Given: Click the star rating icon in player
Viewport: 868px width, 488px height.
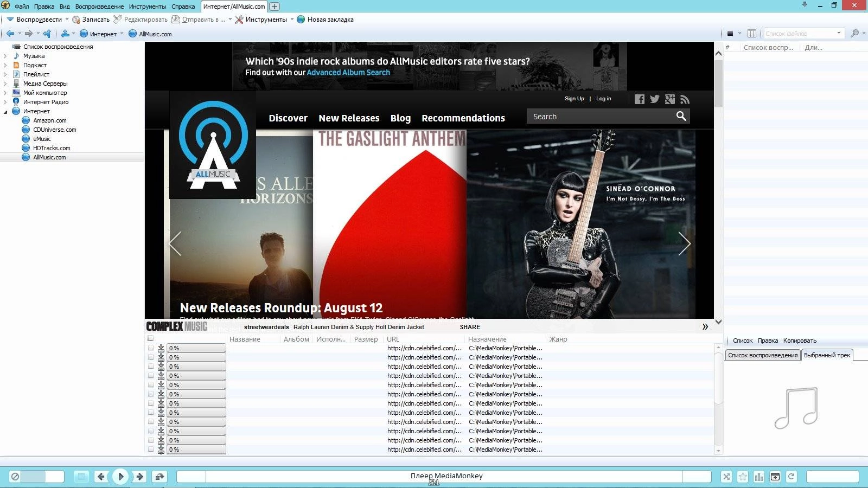Looking at the screenshot, I should point(743,477).
